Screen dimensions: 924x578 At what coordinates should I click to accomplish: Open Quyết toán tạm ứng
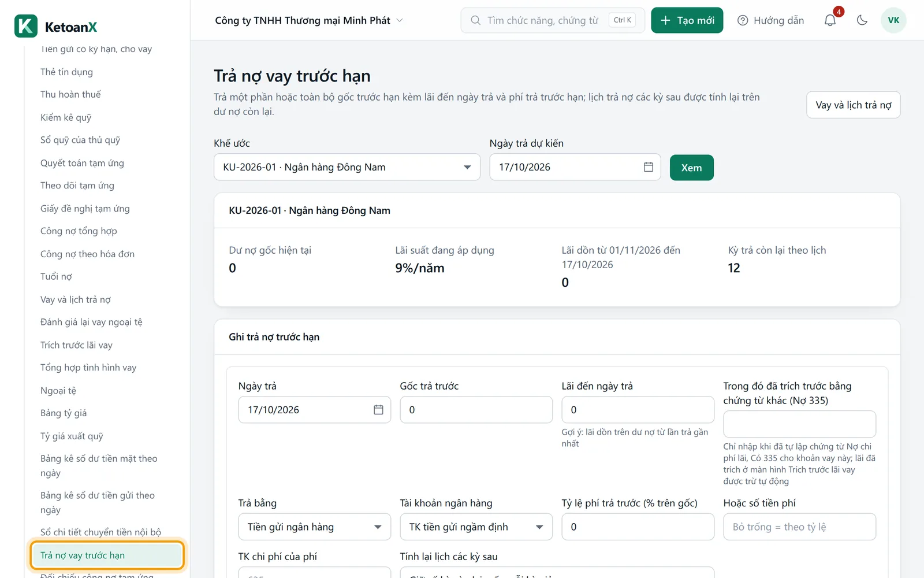(x=82, y=163)
